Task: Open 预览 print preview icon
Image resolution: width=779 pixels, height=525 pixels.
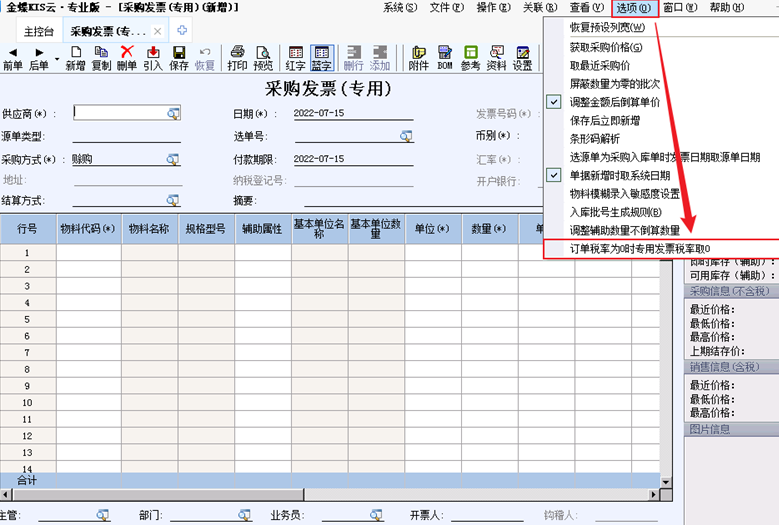Action: point(263,58)
